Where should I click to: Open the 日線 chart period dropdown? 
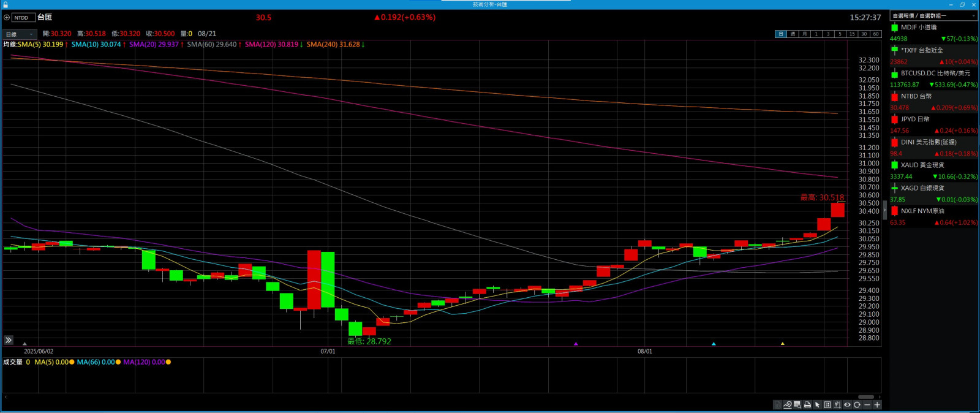tap(20, 34)
